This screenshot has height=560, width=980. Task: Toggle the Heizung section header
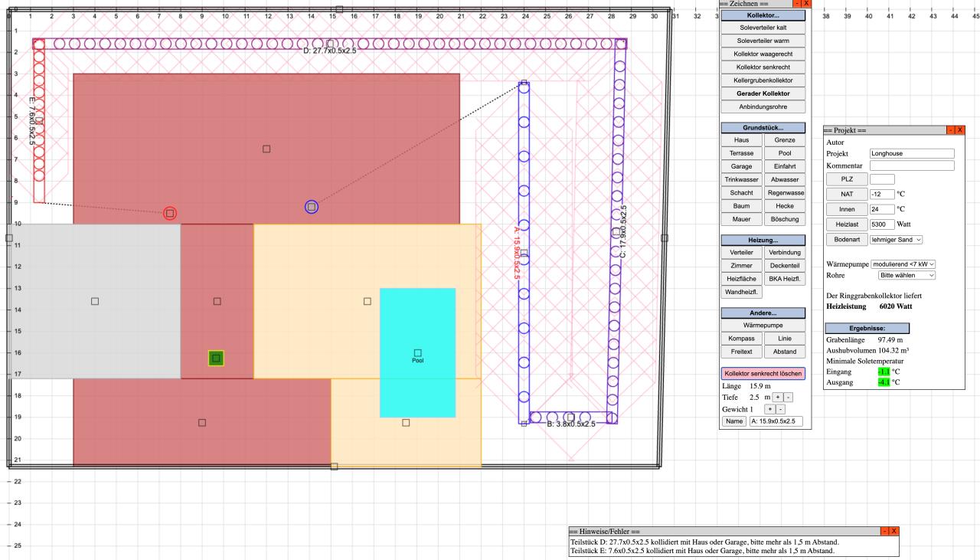763,240
